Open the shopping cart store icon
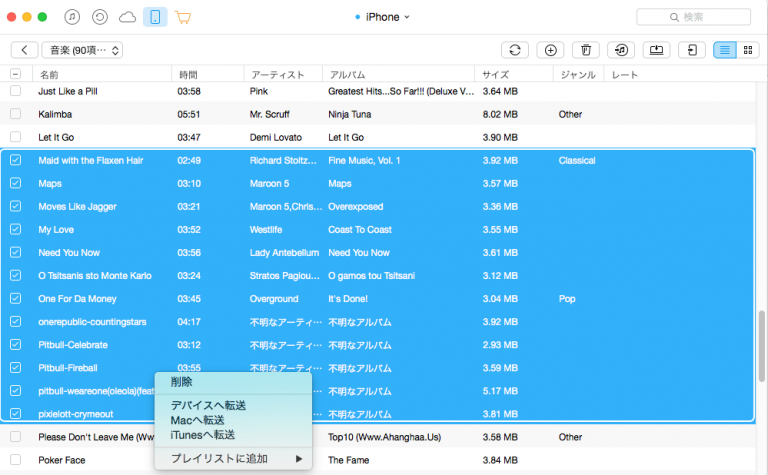 [183, 18]
